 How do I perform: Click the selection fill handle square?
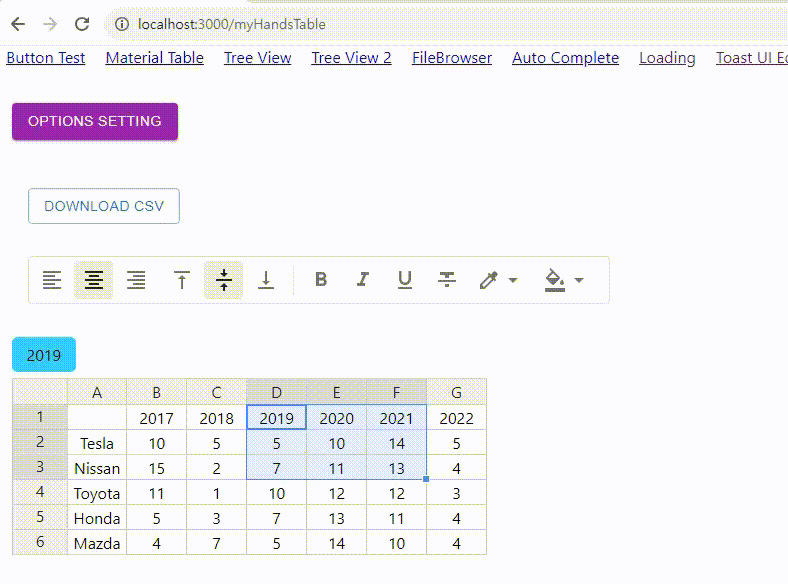[426, 479]
